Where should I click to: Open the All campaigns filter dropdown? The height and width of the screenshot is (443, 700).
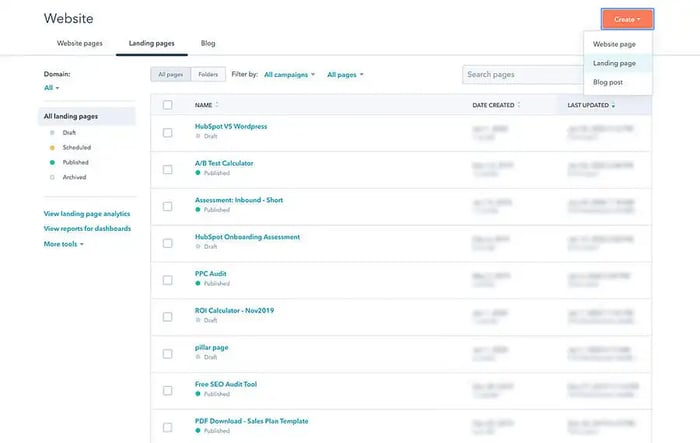(289, 75)
